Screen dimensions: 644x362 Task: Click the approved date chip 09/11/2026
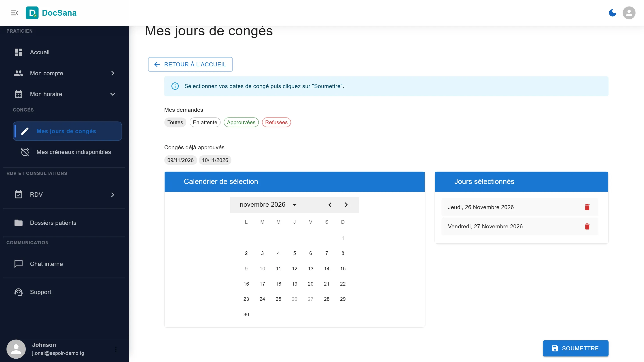pyautogui.click(x=180, y=160)
